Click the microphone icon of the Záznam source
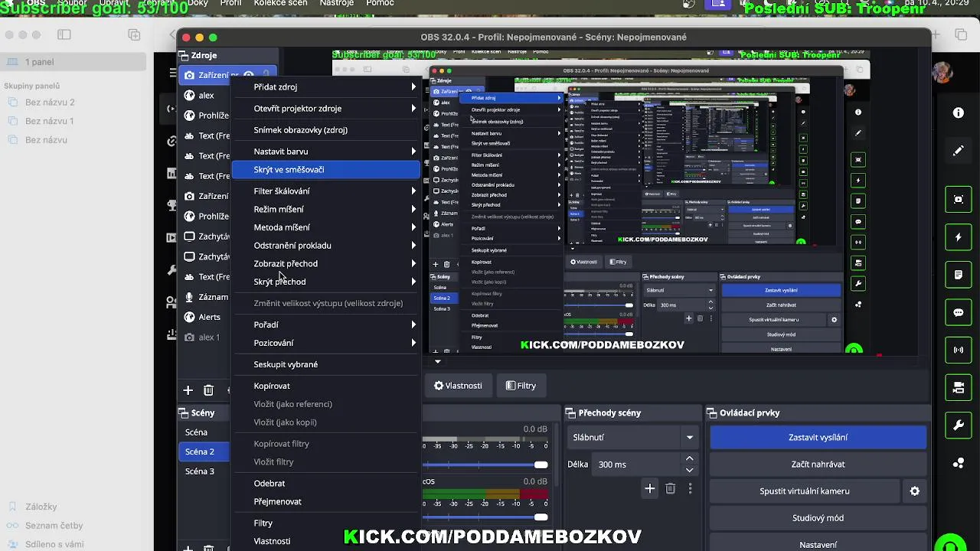Screen dimensions: 980x551 click(189, 297)
